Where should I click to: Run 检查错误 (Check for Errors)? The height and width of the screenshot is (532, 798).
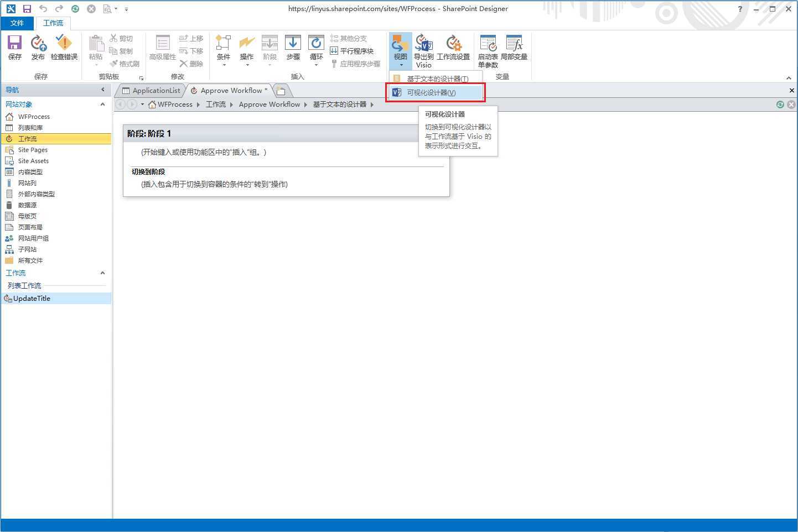(64, 48)
